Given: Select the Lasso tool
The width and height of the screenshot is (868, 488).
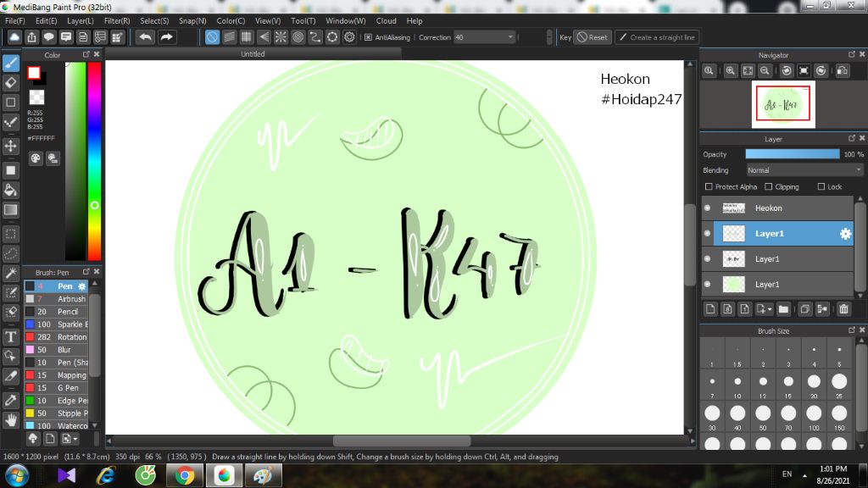Looking at the screenshot, I should click(x=10, y=254).
